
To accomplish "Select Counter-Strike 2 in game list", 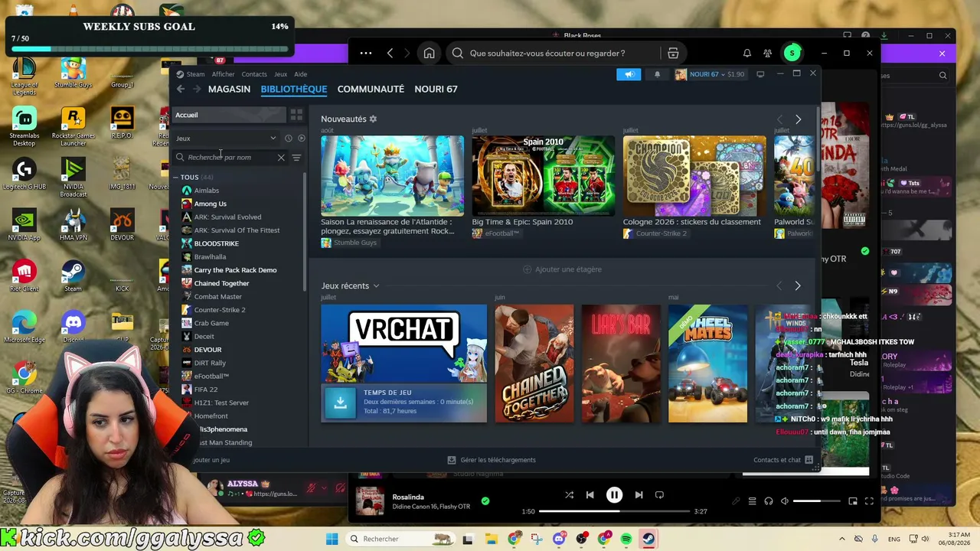I will pyautogui.click(x=220, y=310).
